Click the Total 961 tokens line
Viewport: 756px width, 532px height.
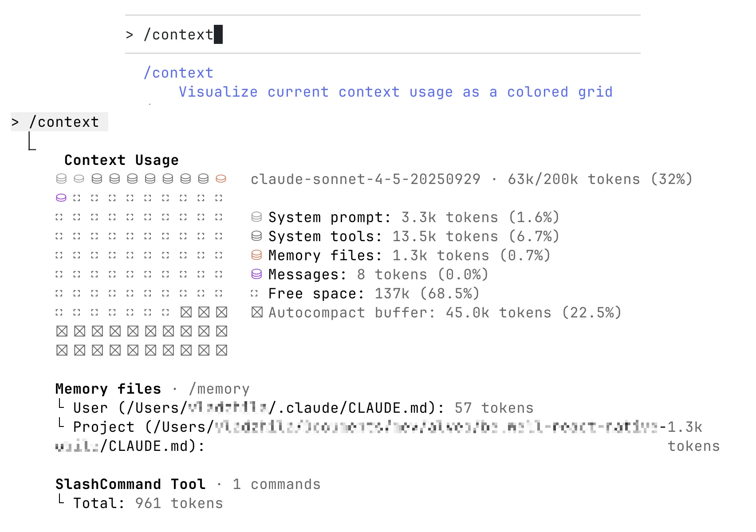pyautogui.click(x=148, y=503)
